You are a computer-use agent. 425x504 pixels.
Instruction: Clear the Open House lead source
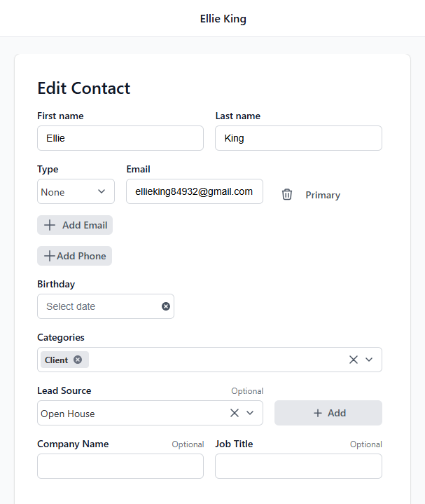235,413
